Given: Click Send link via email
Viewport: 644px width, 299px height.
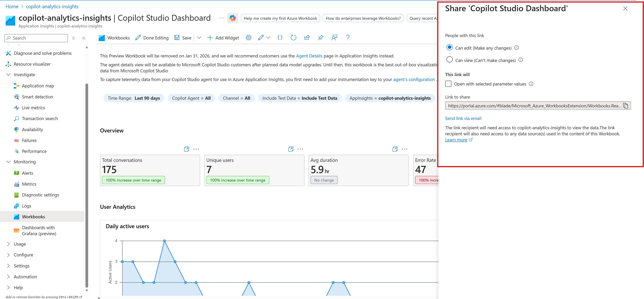Looking at the screenshot, I should [463, 118].
